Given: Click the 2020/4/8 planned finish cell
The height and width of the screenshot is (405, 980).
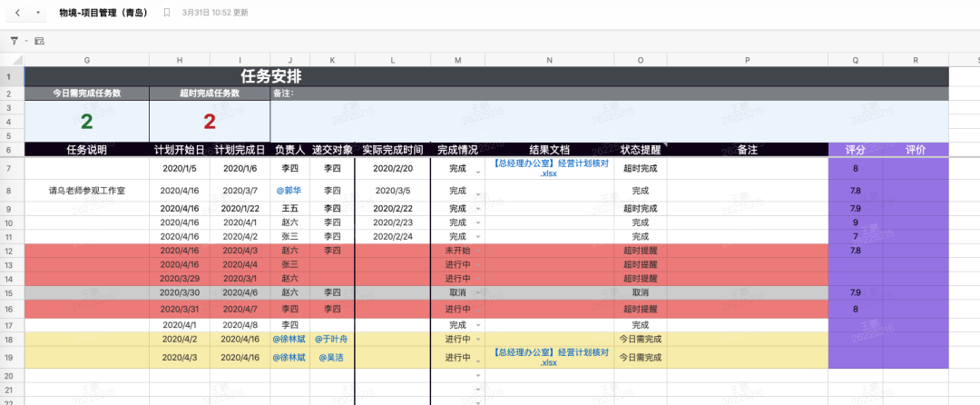Looking at the screenshot, I should point(240,325).
